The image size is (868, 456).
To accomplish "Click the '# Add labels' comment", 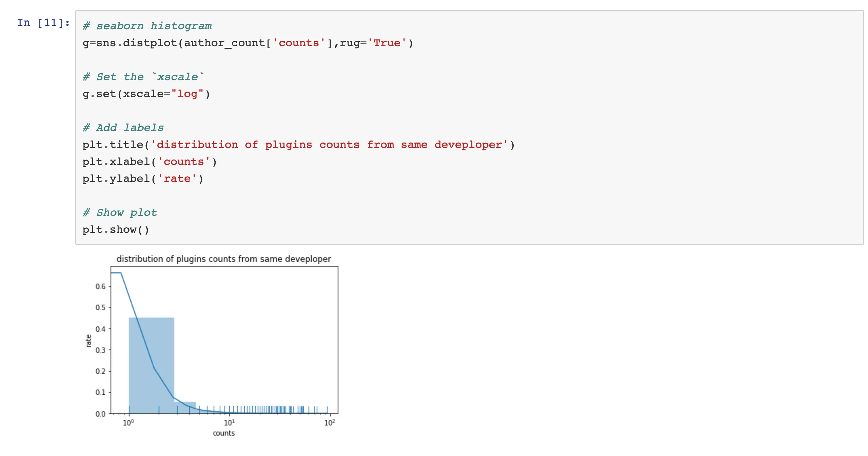I will click(123, 128).
